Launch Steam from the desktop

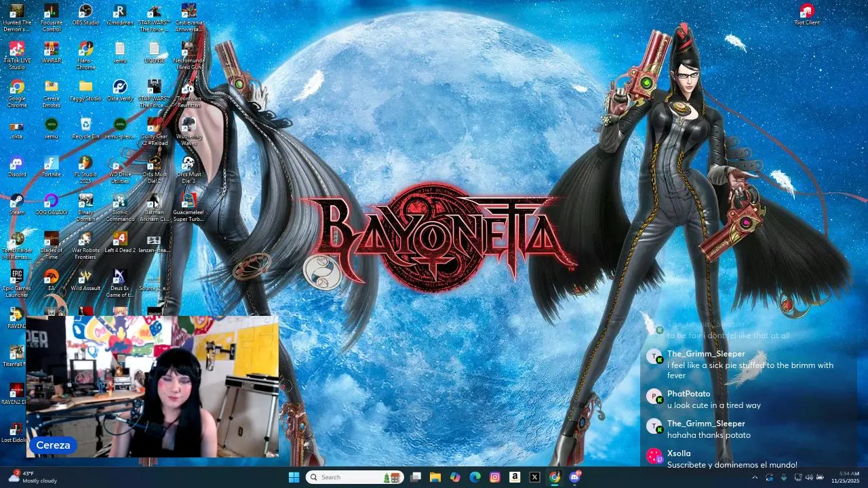(17, 205)
